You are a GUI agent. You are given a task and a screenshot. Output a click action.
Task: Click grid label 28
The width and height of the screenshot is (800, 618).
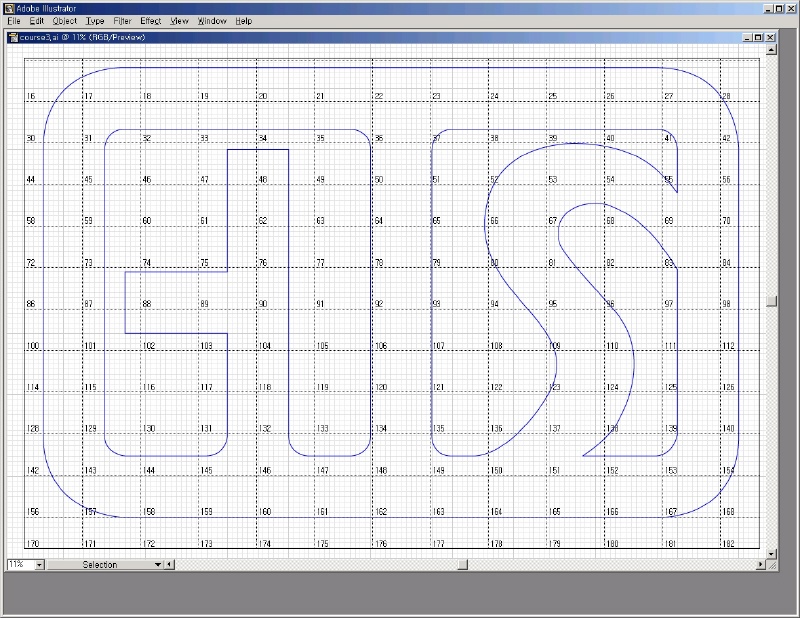(x=726, y=96)
